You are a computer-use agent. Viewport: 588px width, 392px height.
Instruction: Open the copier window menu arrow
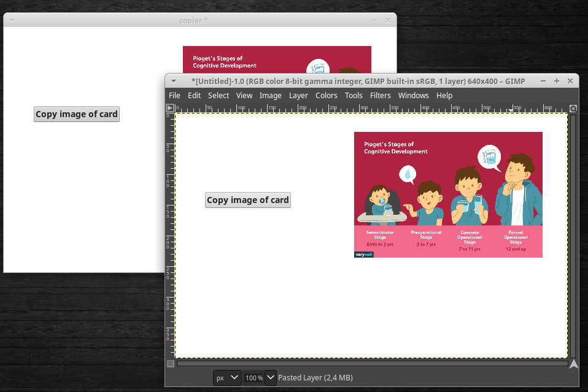click(12, 20)
